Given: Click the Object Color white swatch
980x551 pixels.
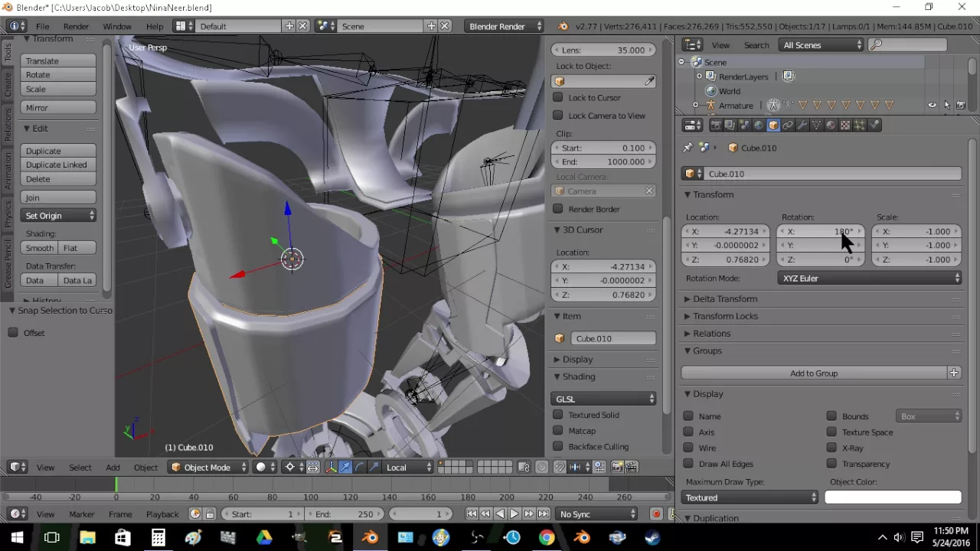Looking at the screenshot, I should [x=893, y=497].
